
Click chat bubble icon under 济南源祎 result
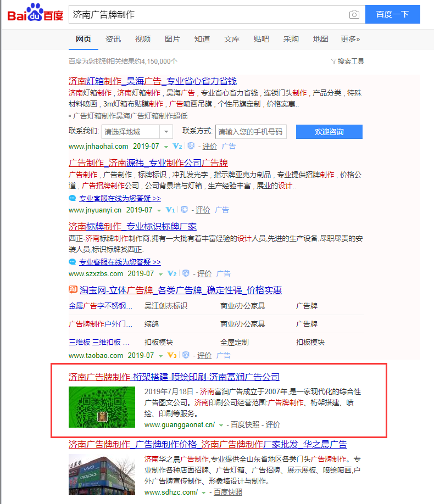[x=73, y=199]
